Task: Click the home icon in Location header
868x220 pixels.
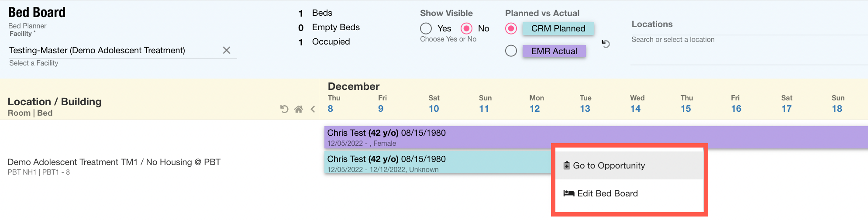Action: pyautogui.click(x=299, y=109)
